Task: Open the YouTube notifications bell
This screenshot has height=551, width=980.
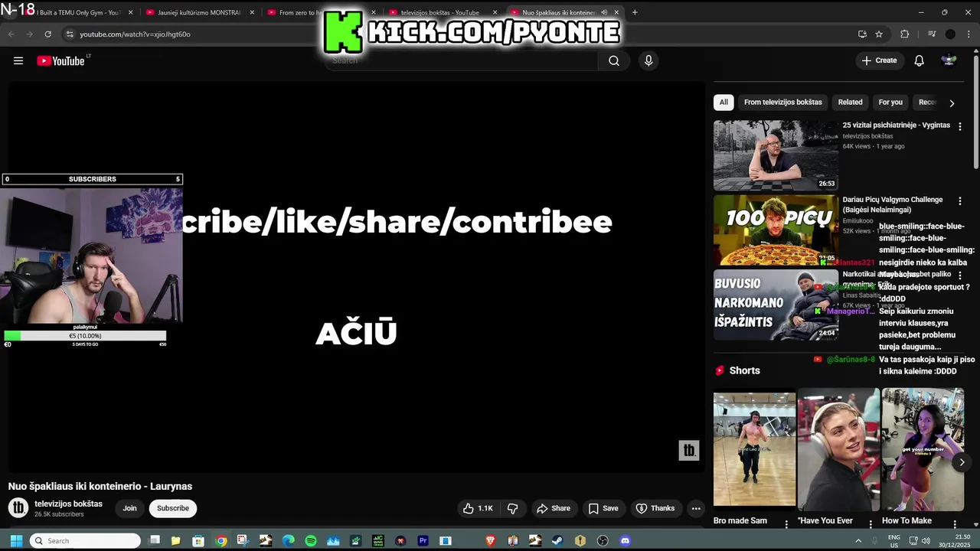Action: 920,60
